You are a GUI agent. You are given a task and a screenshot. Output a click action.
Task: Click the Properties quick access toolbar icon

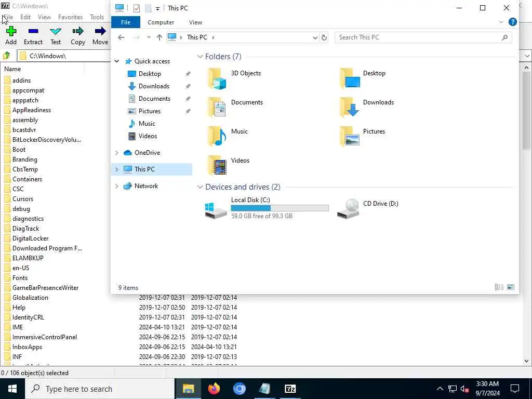click(137, 8)
